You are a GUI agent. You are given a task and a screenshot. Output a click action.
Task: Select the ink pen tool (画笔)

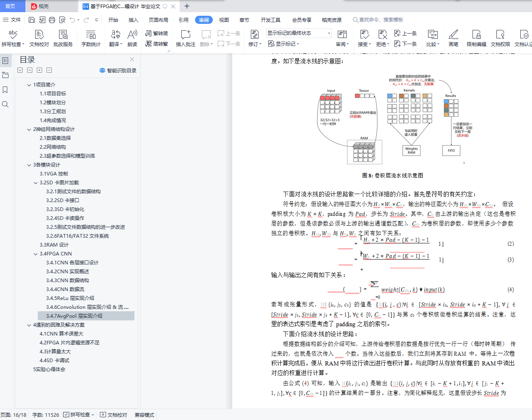454,38
